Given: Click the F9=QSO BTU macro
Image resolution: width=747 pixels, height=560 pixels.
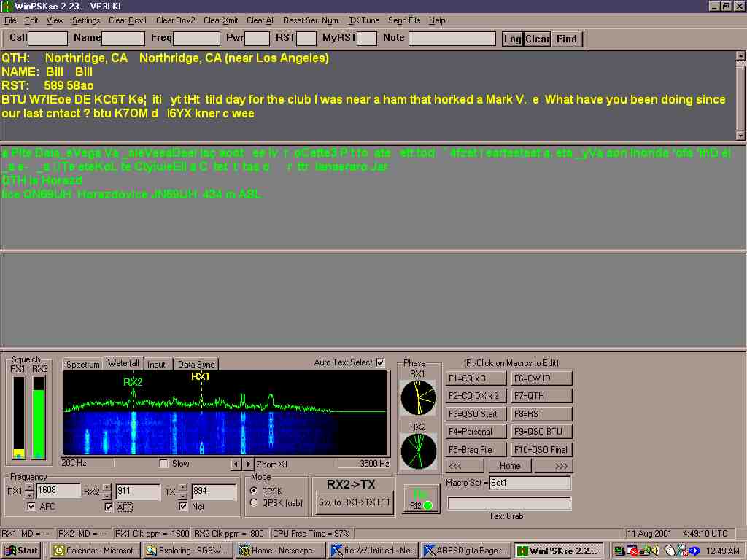Looking at the screenshot, I should click(x=541, y=432).
